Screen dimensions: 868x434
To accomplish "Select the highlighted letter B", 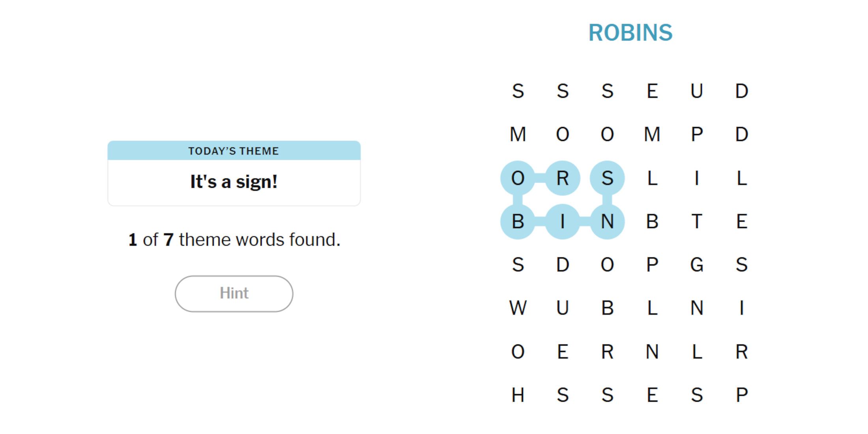I will (x=518, y=221).
